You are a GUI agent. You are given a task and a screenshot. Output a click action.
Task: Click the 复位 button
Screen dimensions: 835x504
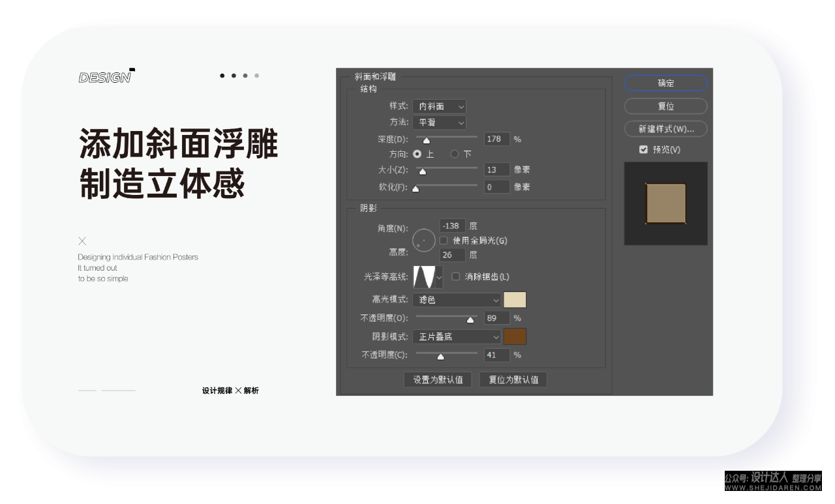click(665, 106)
